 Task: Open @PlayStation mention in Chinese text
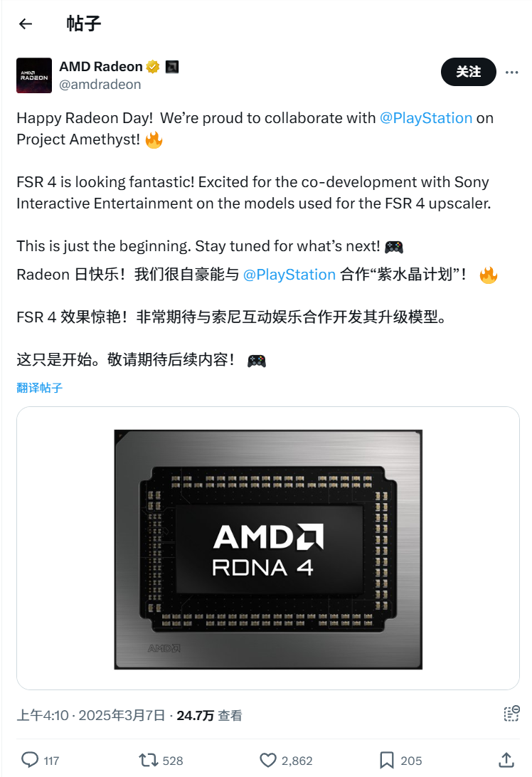(x=289, y=275)
